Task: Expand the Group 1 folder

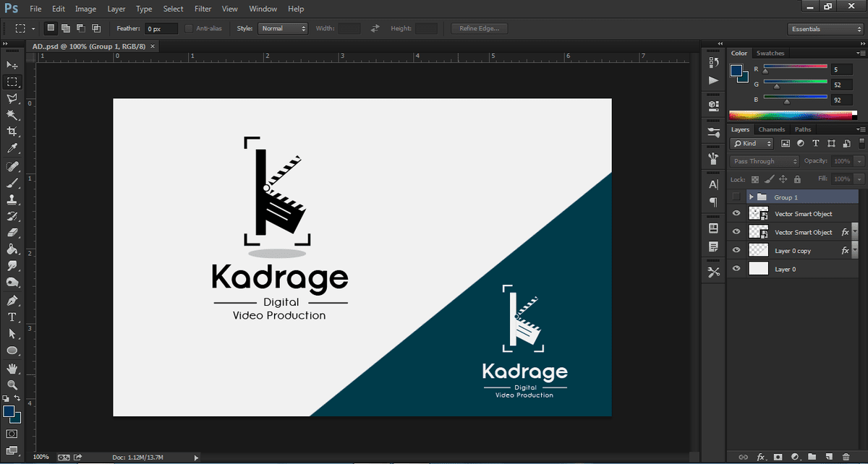Action: click(x=752, y=197)
